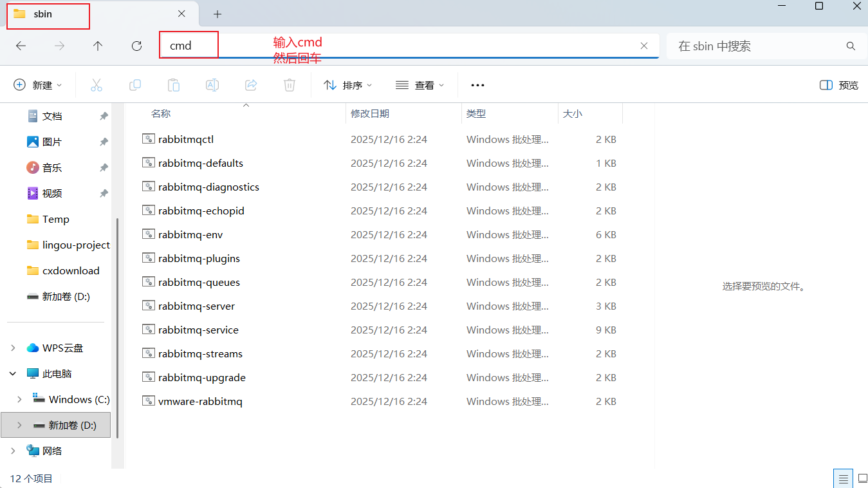Select the rabbitmqctl file icon
868x488 pixels.
tap(149, 139)
